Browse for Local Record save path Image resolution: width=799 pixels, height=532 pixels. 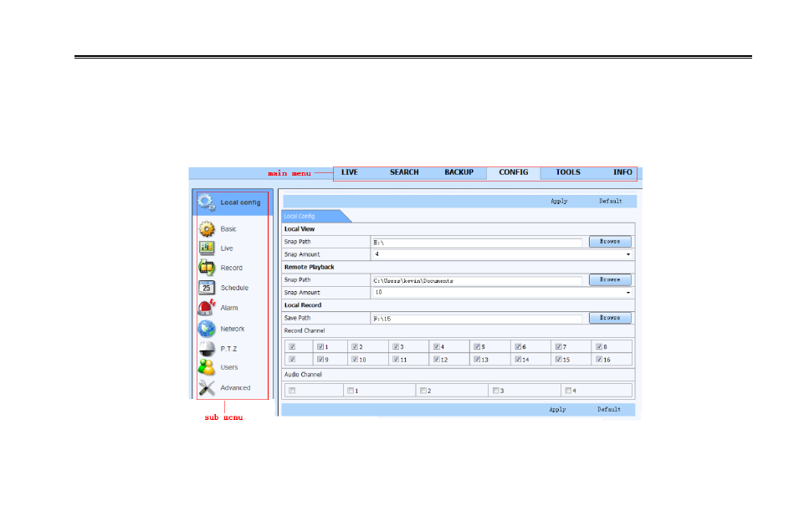(x=610, y=318)
